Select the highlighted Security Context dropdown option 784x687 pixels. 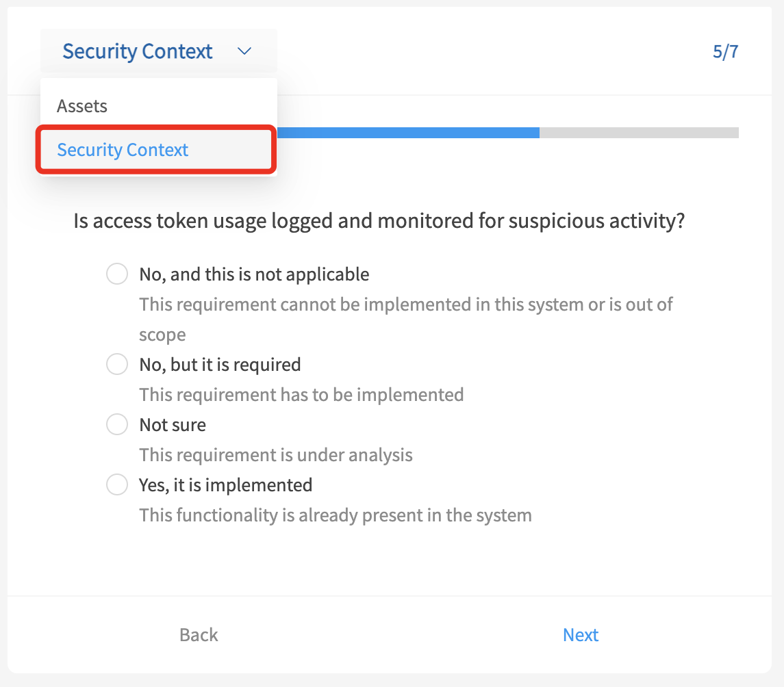pos(156,150)
